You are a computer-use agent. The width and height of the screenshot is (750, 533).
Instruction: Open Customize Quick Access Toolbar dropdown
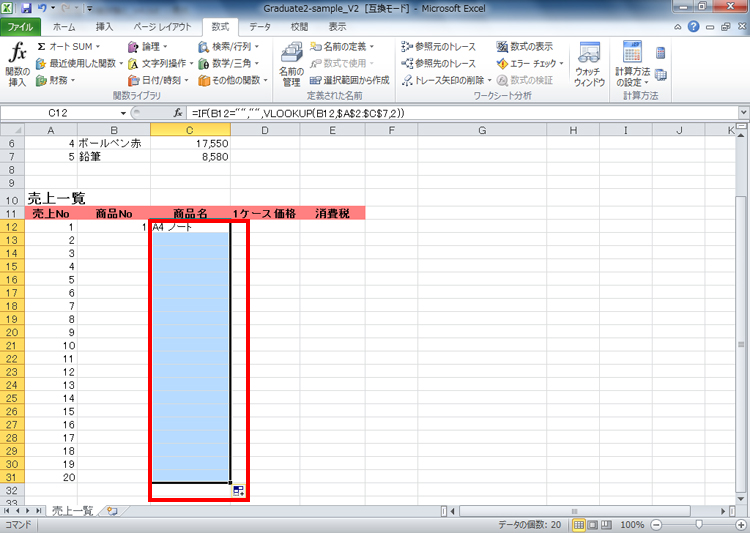click(x=89, y=8)
